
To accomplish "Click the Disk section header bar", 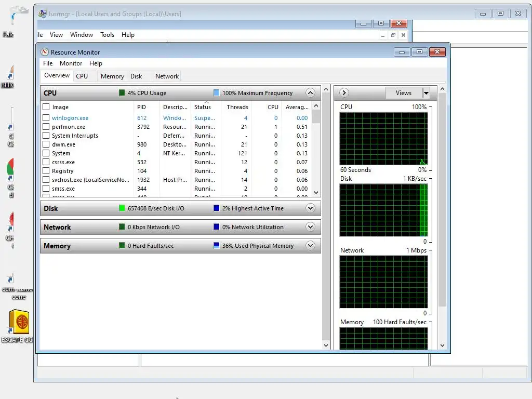I will tap(180, 208).
